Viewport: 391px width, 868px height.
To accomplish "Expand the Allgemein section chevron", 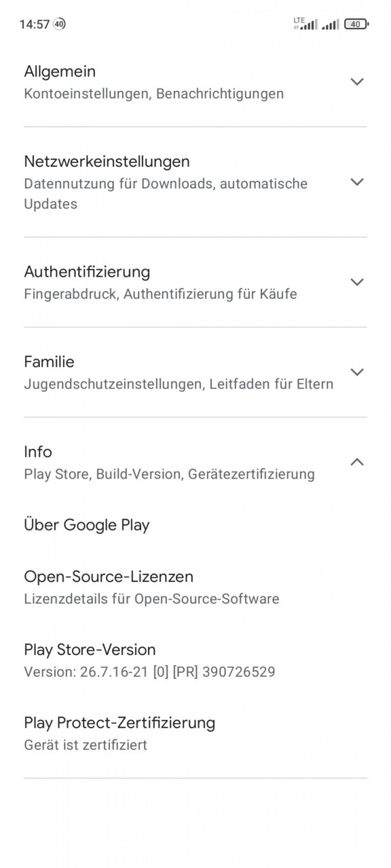I will click(356, 81).
